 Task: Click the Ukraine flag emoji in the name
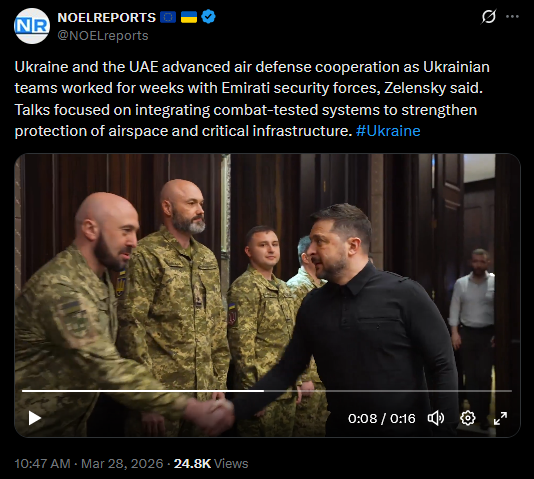(189, 17)
